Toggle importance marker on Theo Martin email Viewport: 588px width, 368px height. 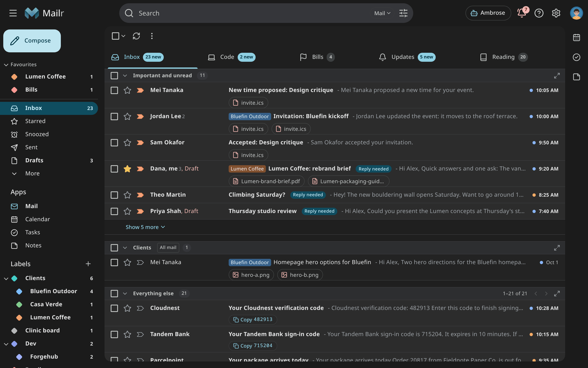pyautogui.click(x=140, y=195)
